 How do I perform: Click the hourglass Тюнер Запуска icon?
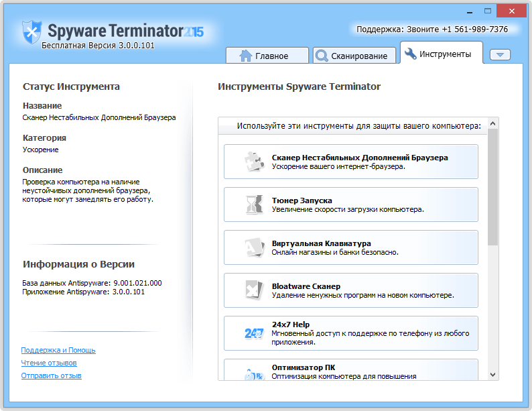tap(254, 204)
